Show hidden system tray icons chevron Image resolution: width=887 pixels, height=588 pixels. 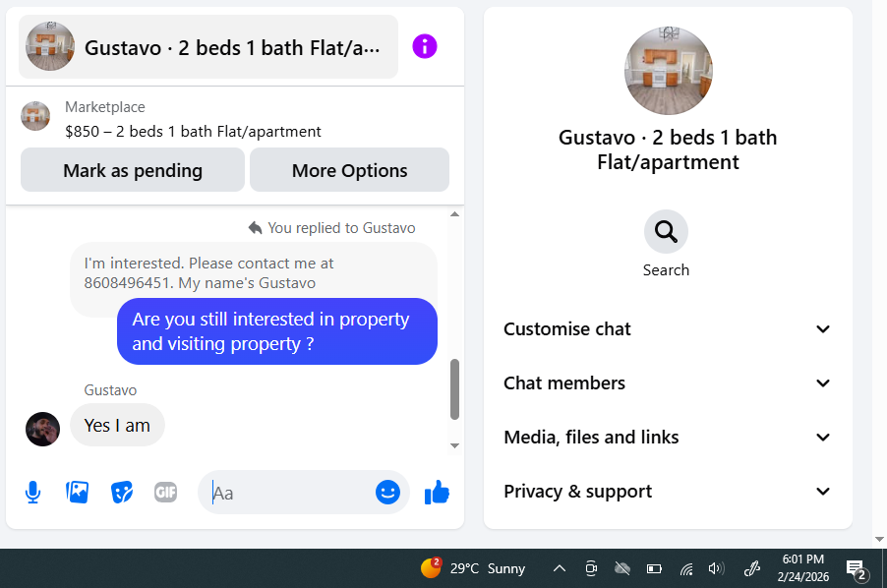tap(560, 568)
